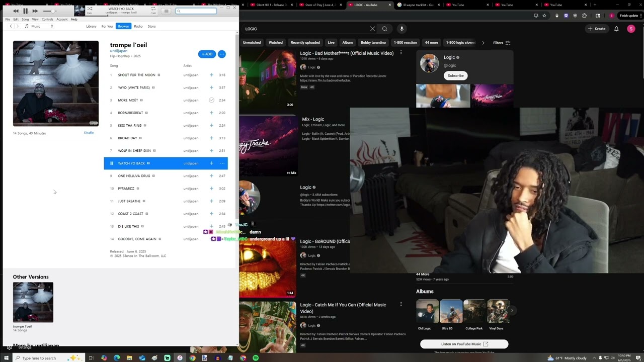Image resolution: width=644 pixels, height=362 pixels.
Task: Select the Unwatched filter chip
Action: coord(252,43)
